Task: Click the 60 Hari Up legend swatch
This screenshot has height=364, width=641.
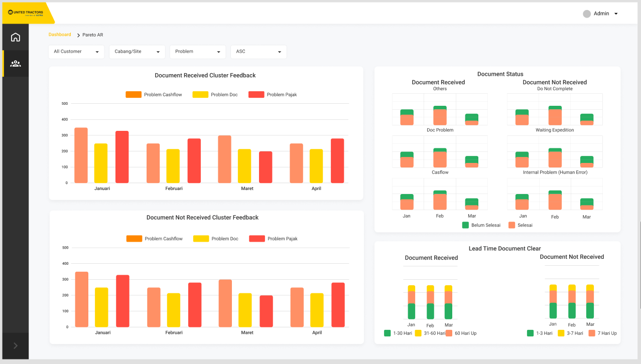Action: click(x=449, y=333)
